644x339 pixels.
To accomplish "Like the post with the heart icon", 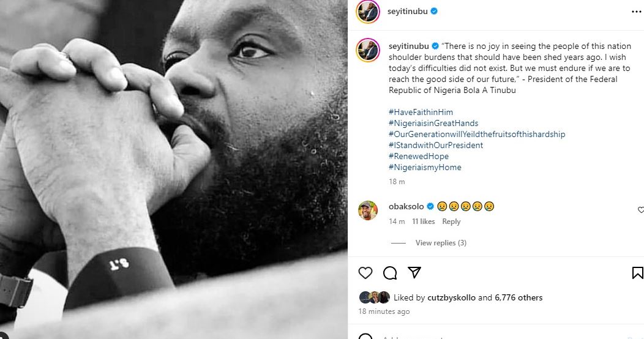I will pyautogui.click(x=365, y=273).
